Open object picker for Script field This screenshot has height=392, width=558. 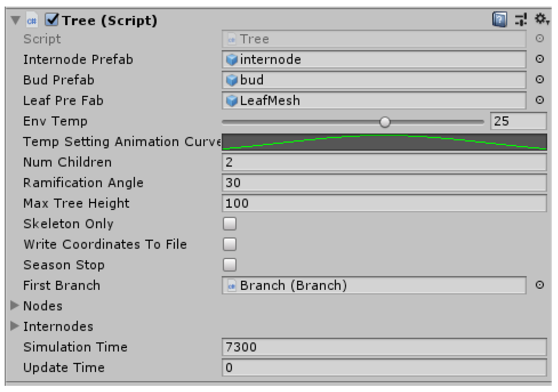click(x=540, y=39)
